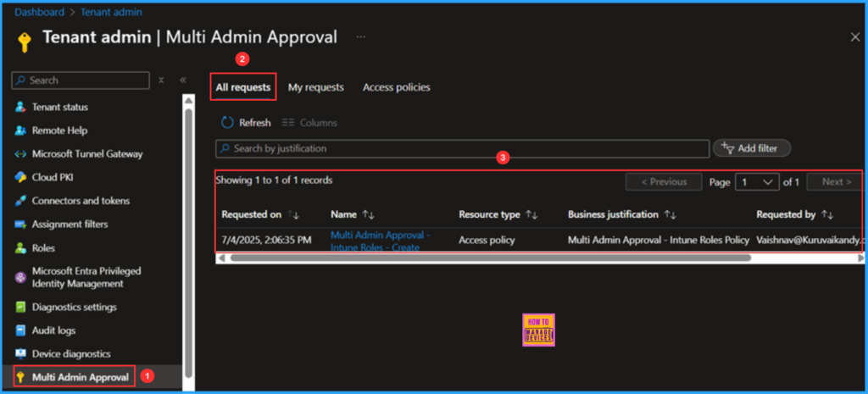Click the 7/4/2025, 2:06:35 PM cell

pos(267,240)
